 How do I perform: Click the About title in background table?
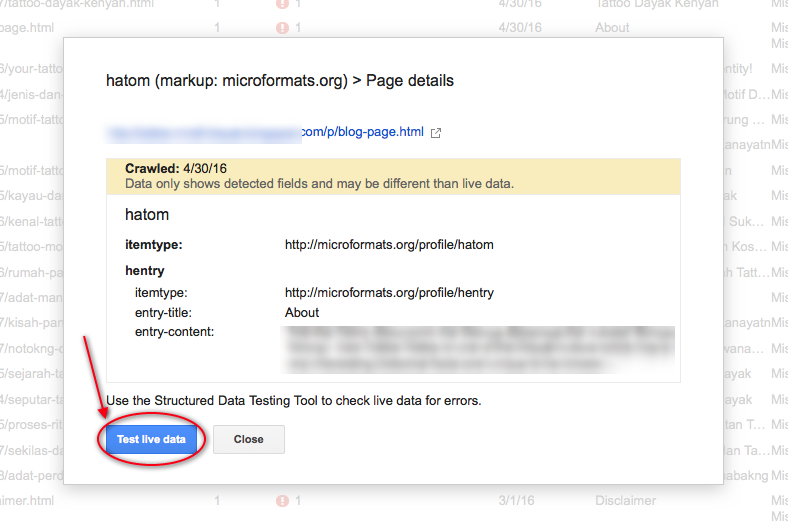[x=612, y=28]
